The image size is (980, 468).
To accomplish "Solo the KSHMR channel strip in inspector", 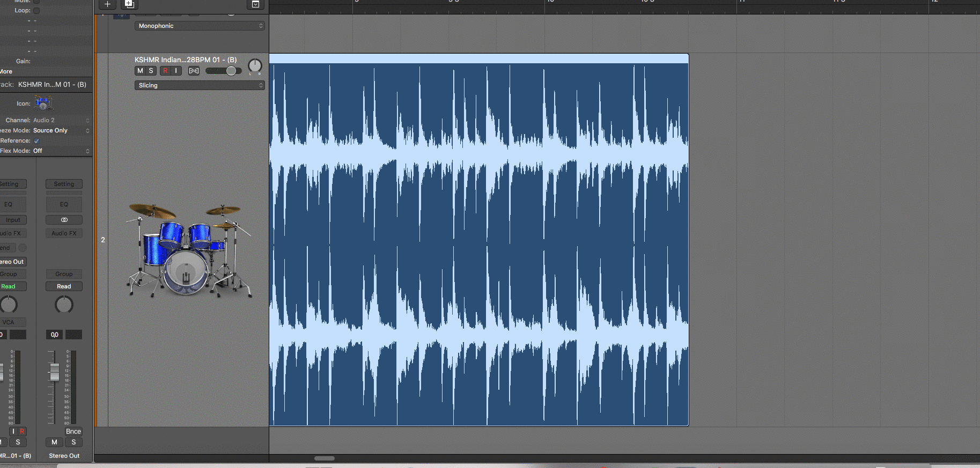I will click(18, 442).
